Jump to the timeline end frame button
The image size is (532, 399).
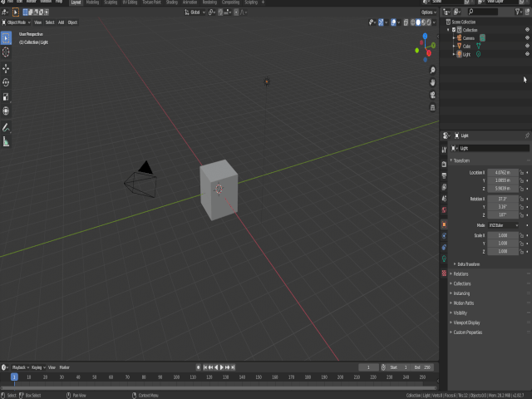point(233,367)
